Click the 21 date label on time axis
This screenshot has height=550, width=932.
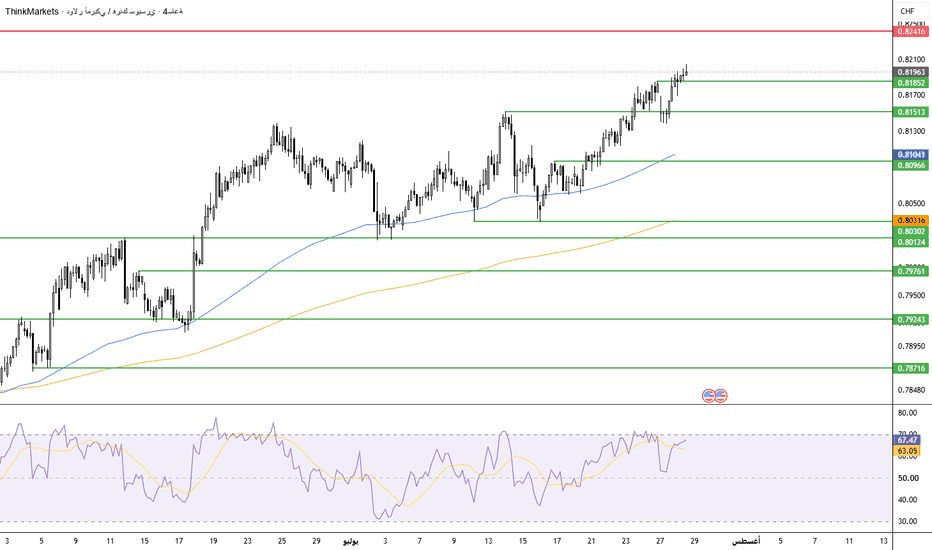pyautogui.click(x=591, y=541)
